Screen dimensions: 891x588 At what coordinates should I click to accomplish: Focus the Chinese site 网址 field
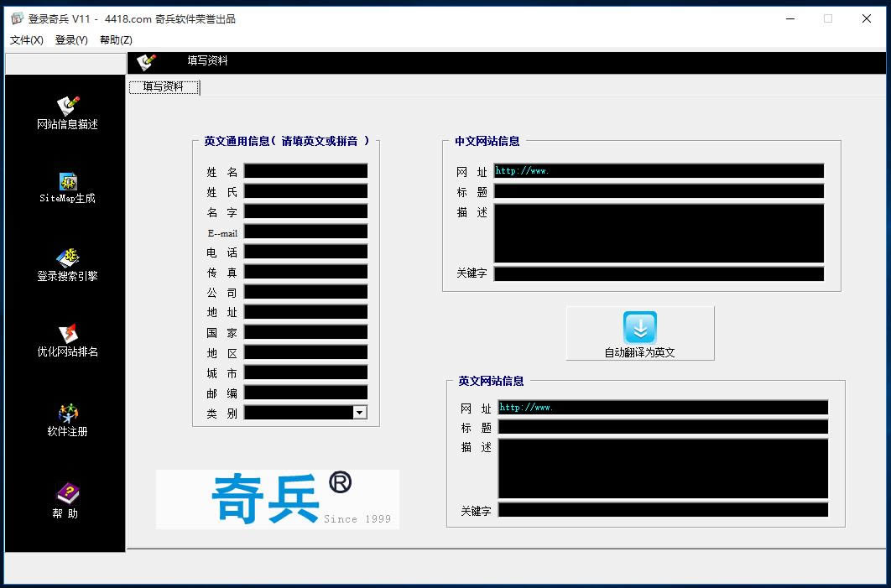pos(659,171)
